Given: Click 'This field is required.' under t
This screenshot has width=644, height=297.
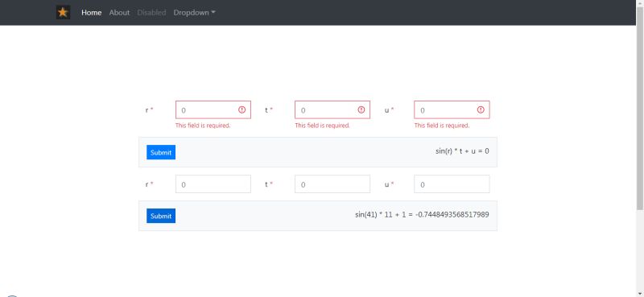Looking at the screenshot, I should [x=323, y=126].
